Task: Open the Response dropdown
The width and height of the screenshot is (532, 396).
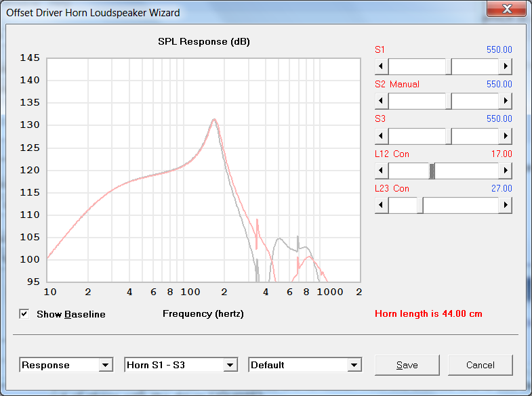Action: 106,365
